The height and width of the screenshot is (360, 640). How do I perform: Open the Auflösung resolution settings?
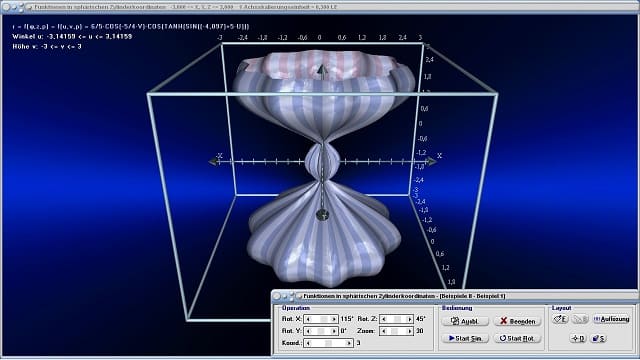[x=611, y=319]
